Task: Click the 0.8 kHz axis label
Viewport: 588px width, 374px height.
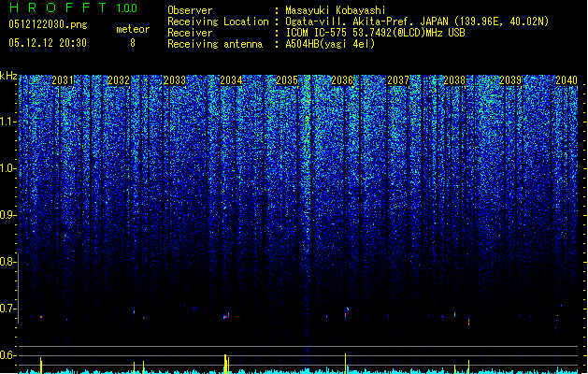Action: tap(7, 262)
